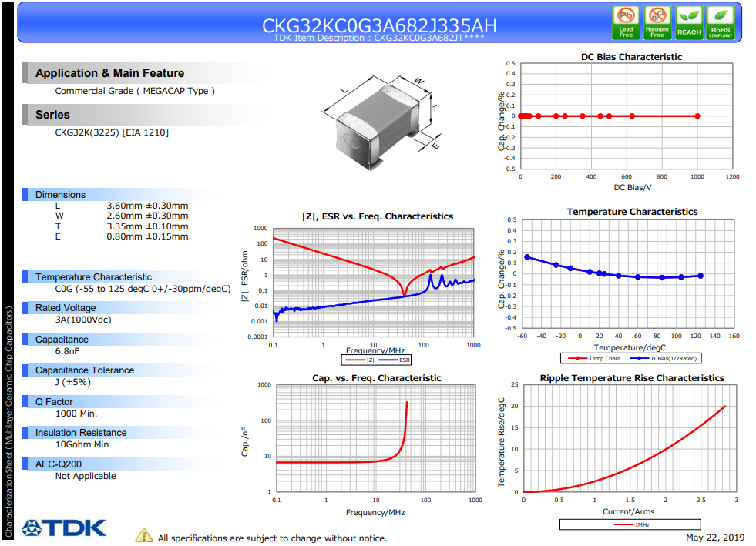Click the Application & Main Feature heading
This screenshot has width=756, height=546.
[x=110, y=73]
